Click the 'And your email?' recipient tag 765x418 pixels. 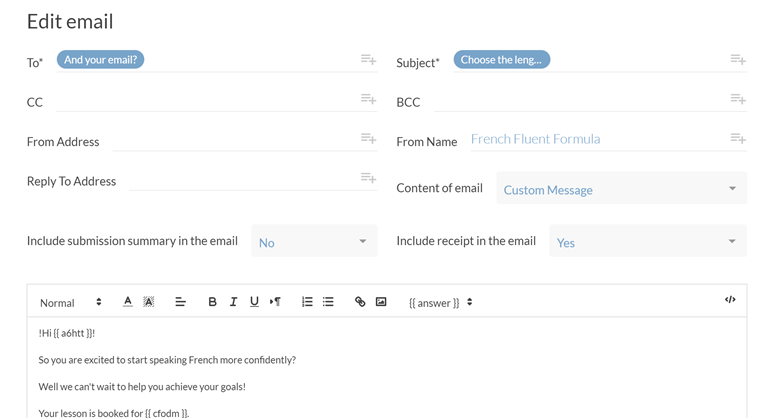coord(101,60)
